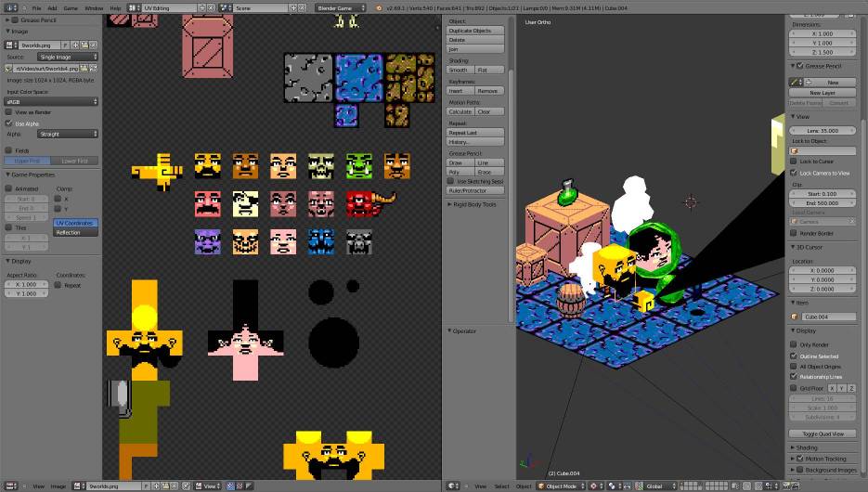Click the 3D view editor type icon

coord(453,486)
